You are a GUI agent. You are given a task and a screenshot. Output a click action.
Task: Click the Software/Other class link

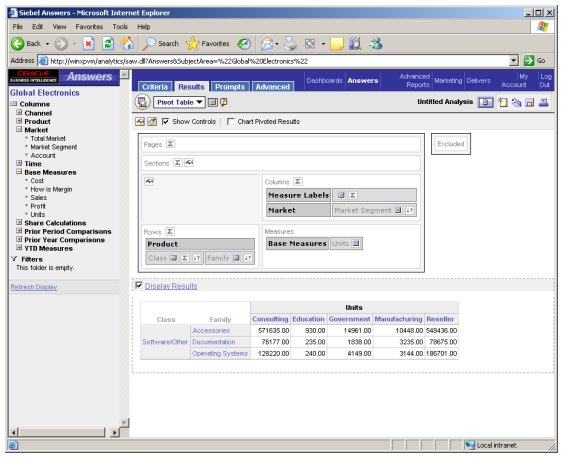(x=165, y=342)
